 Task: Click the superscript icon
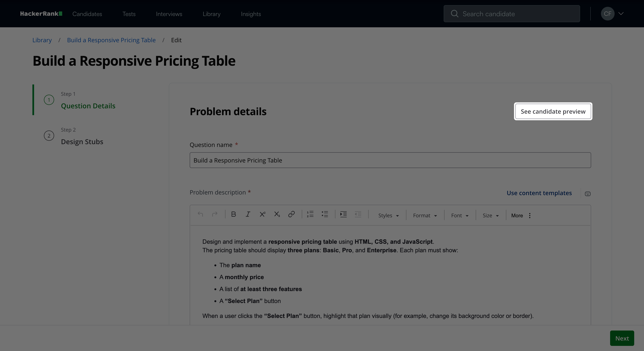pos(262,214)
